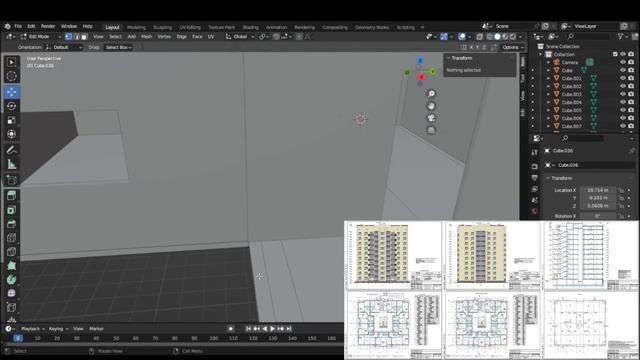640x360 pixels.
Task: Activate the Scale tool
Action: click(11, 120)
